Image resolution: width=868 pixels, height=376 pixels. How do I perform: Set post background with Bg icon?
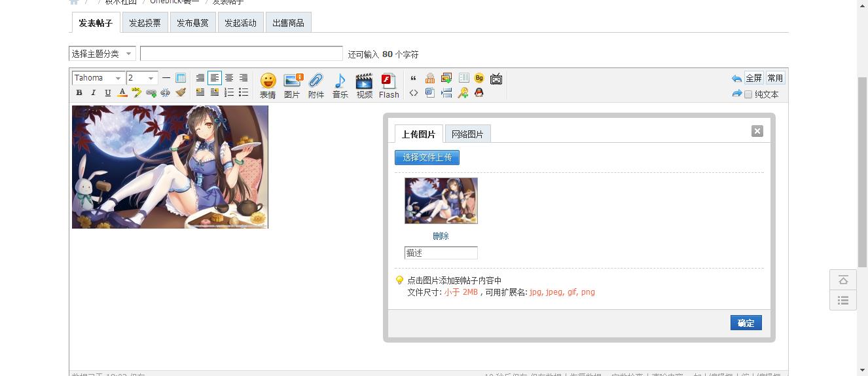(479, 78)
